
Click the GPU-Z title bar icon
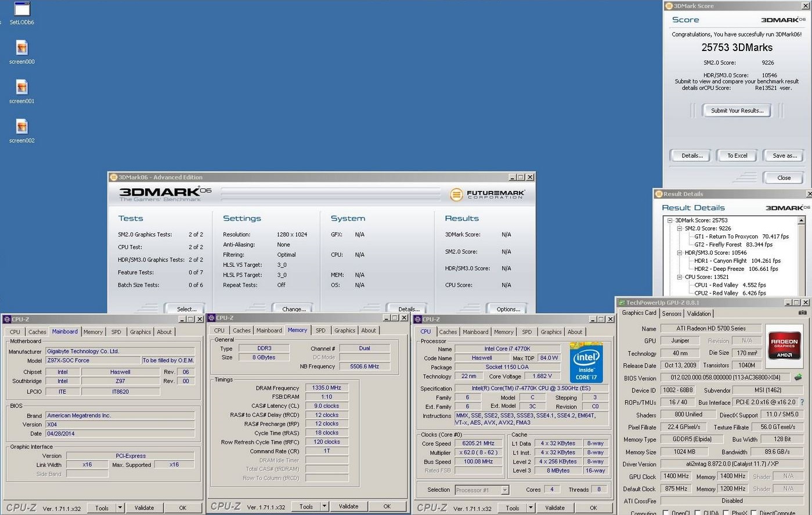pos(622,302)
